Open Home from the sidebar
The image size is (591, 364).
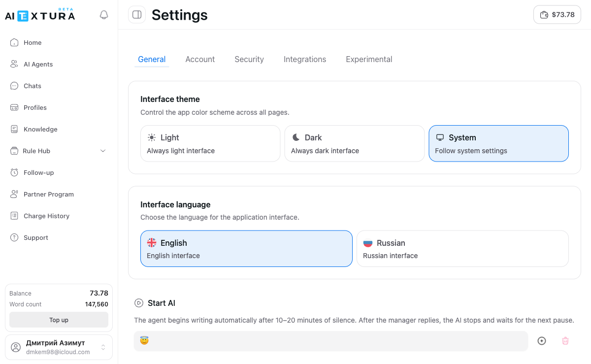(x=33, y=43)
